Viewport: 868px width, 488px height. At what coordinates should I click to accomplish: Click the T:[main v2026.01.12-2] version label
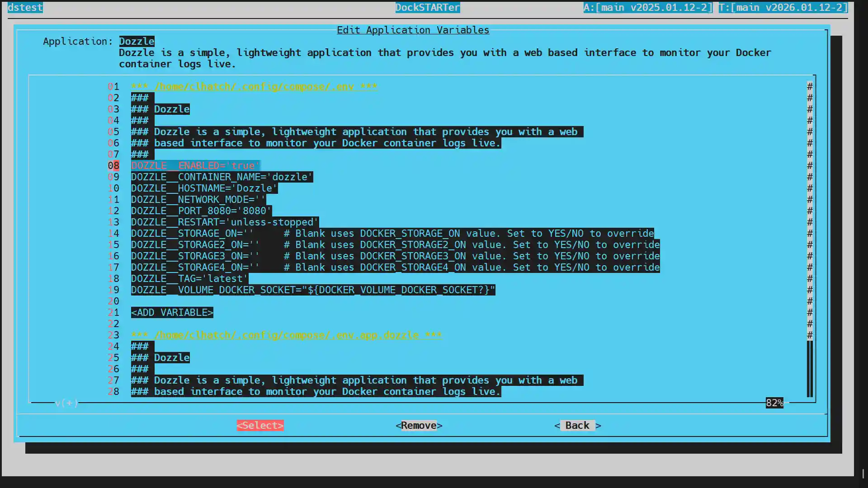click(783, 8)
